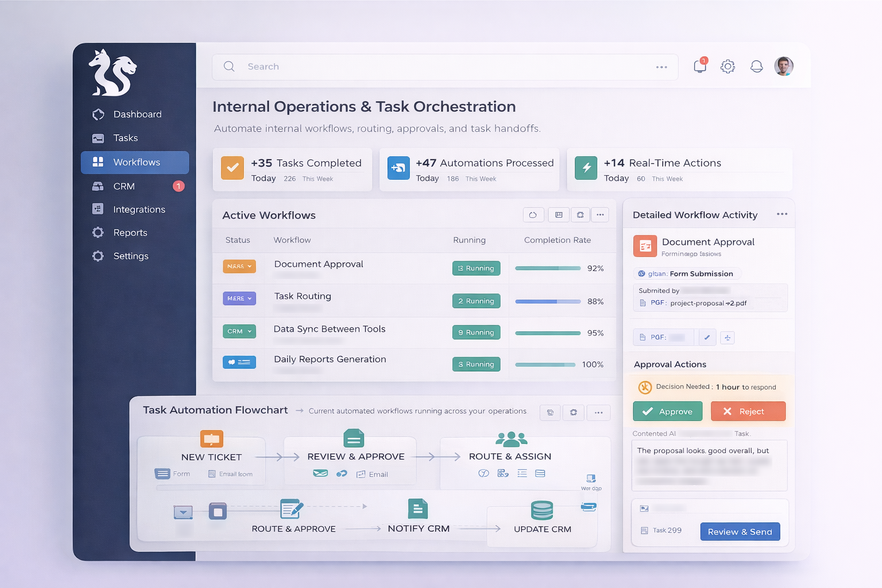Image resolution: width=882 pixels, height=588 pixels.
Task: Expand the Document Approval status dropdown
Action: pyautogui.click(x=239, y=266)
